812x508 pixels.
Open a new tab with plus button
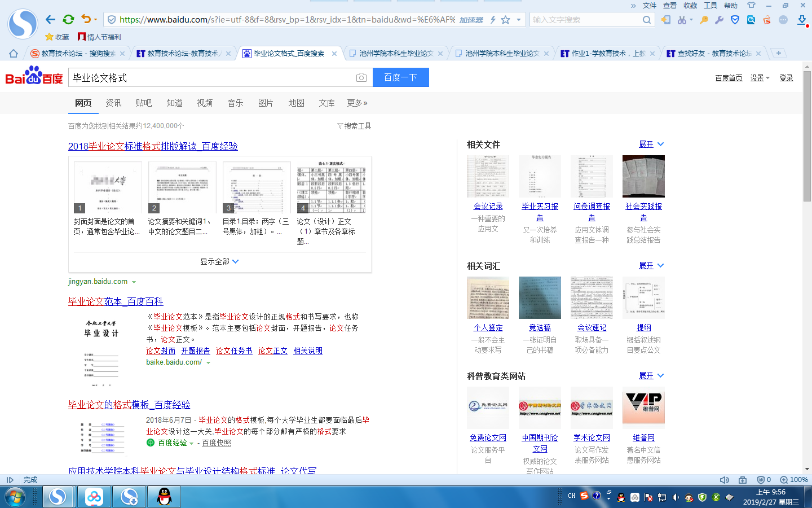779,53
